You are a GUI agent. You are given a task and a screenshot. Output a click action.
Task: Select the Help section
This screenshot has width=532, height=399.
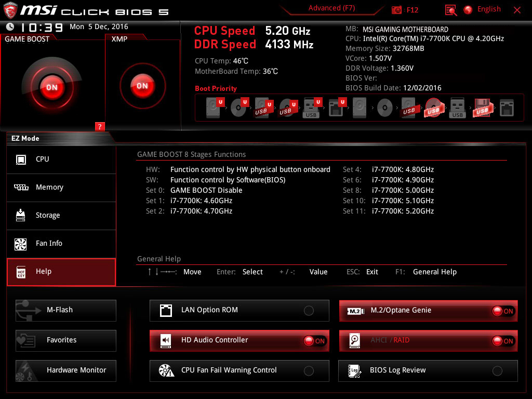[61, 272]
